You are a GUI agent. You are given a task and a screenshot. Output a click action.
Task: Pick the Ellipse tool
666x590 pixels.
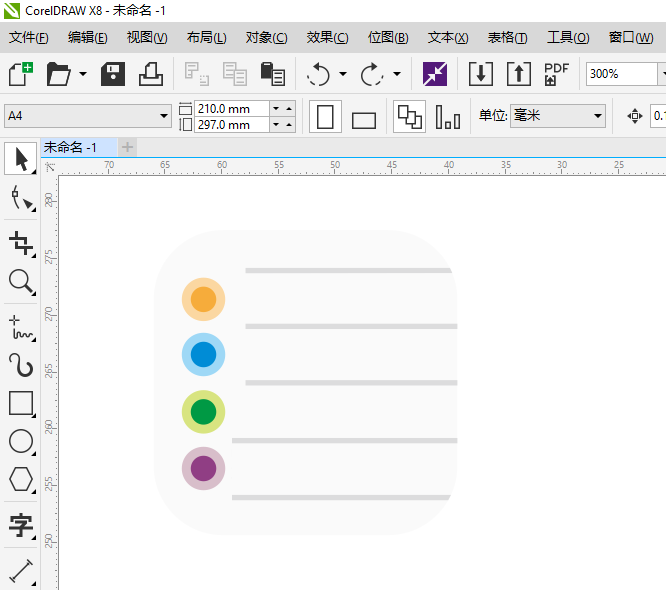[21, 441]
